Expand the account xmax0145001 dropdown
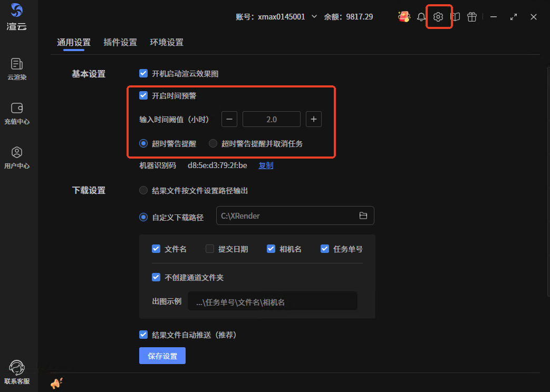This screenshot has height=392, width=550. (x=314, y=17)
